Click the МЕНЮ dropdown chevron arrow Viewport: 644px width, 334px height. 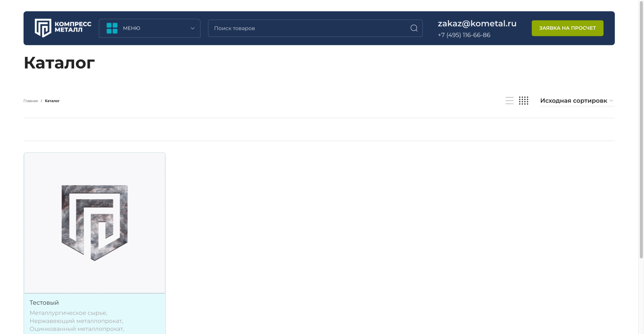coord(193,28)
